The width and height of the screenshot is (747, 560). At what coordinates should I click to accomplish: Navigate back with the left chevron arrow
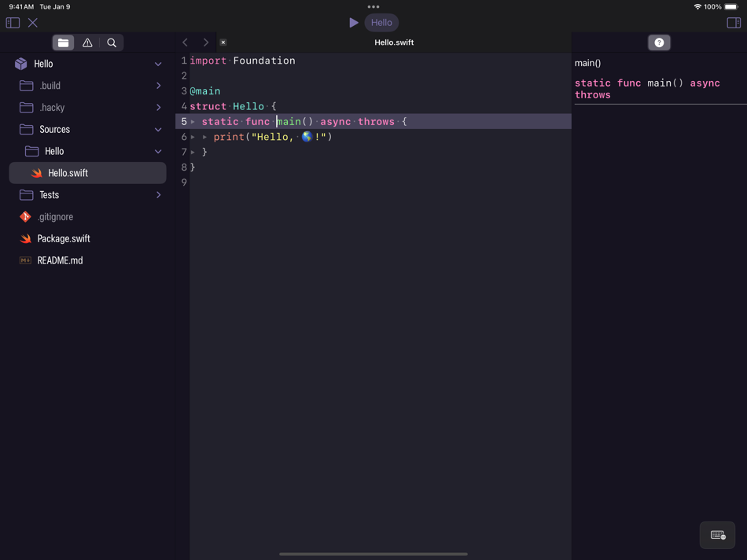click(185, 42)
